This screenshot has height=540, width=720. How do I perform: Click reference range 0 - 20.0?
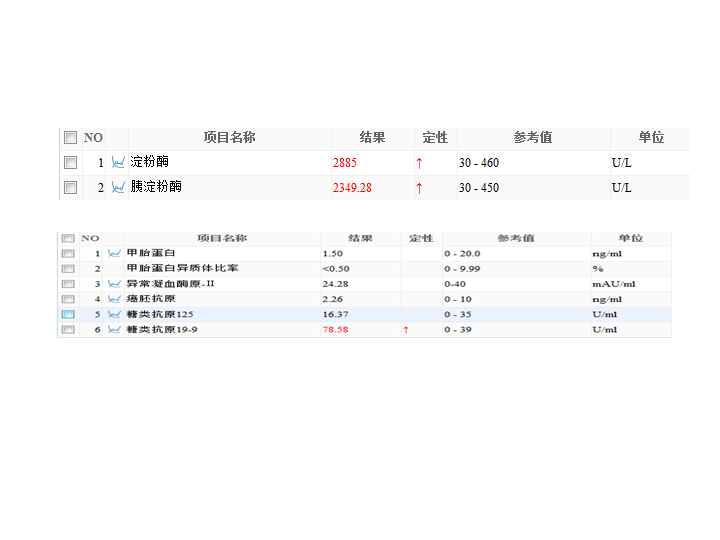click(x=462, y=253)
